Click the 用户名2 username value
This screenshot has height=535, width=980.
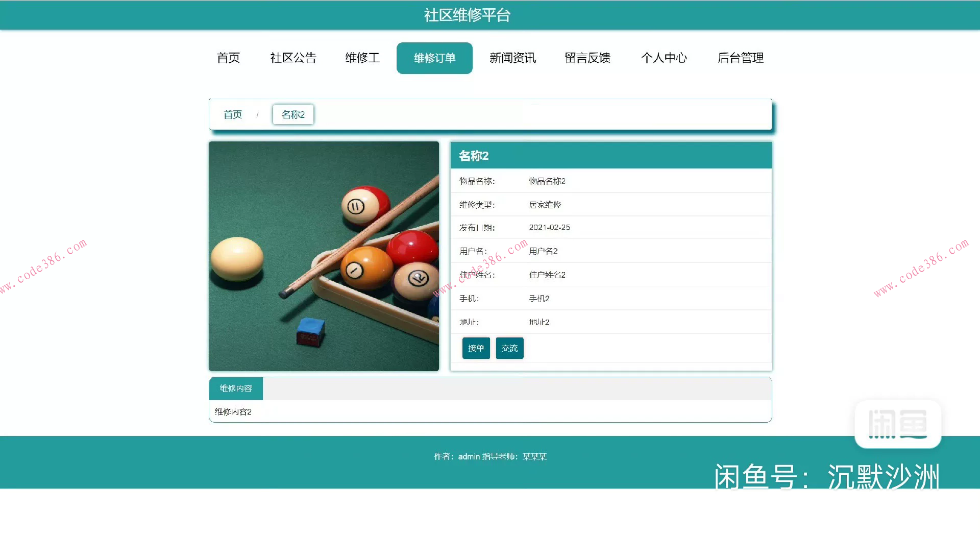coord(543,251)
